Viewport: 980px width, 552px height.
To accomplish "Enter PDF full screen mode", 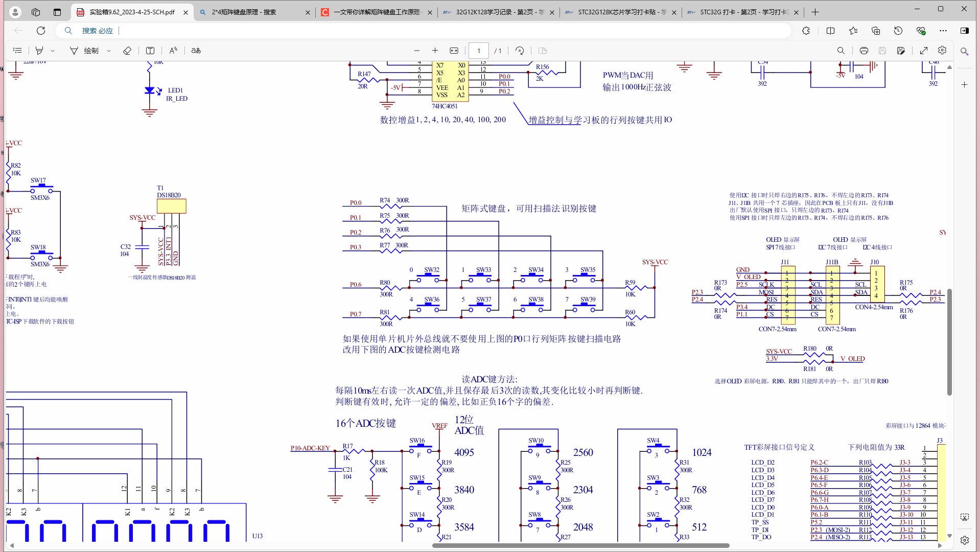I will pos(924,51).
